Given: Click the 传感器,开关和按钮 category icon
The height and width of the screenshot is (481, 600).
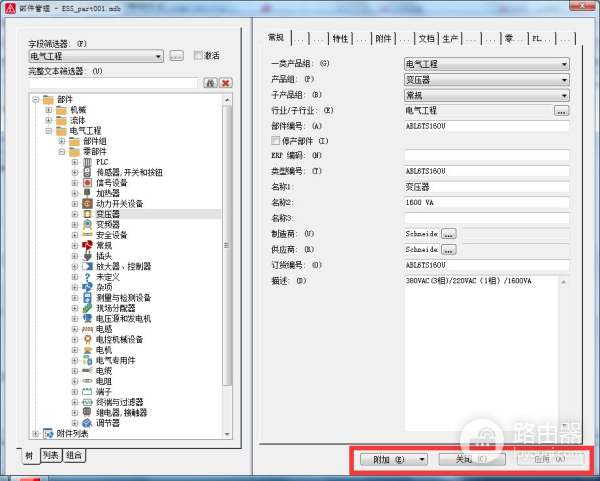Looking at the screenshot, I should click(87, 173).
